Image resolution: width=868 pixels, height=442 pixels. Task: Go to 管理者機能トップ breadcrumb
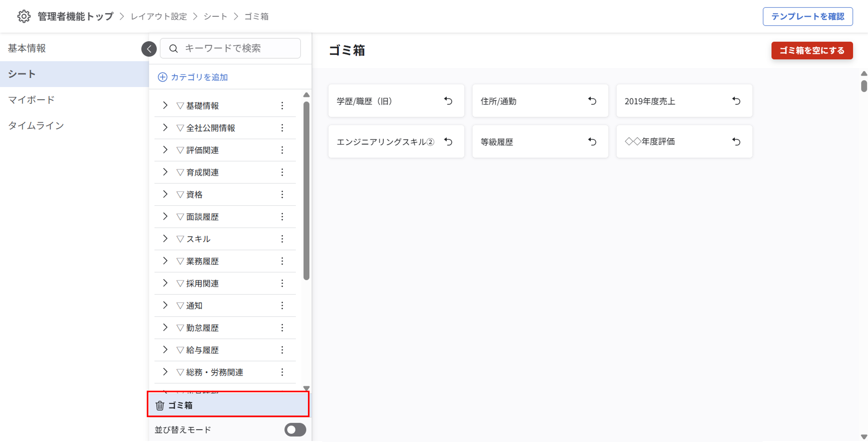(76, 16)
